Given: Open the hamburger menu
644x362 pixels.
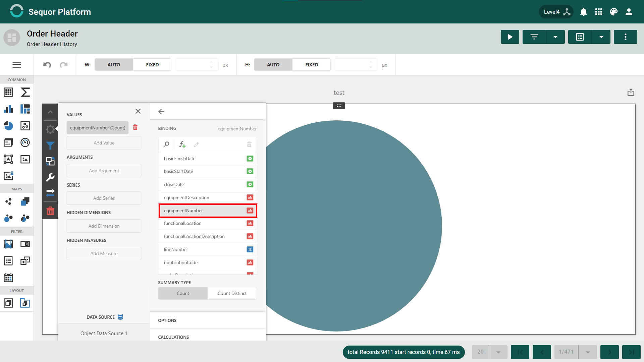Looking at the screenshot, I should [17, 65].
